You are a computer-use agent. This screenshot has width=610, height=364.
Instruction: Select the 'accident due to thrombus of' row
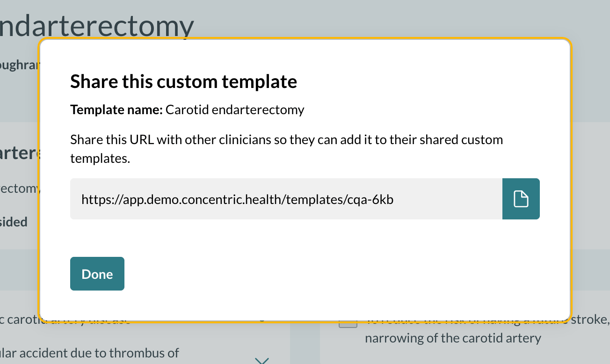(89, 352)
